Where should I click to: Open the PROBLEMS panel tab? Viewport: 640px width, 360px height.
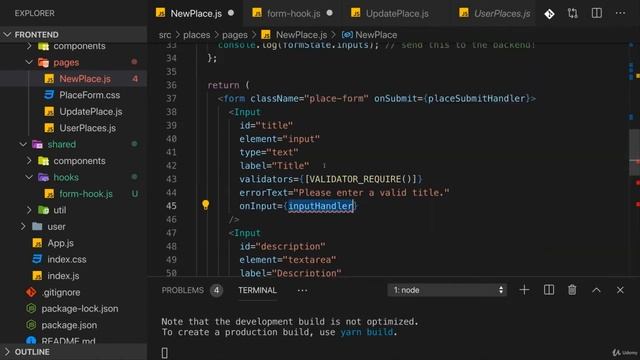click(182, 290)
